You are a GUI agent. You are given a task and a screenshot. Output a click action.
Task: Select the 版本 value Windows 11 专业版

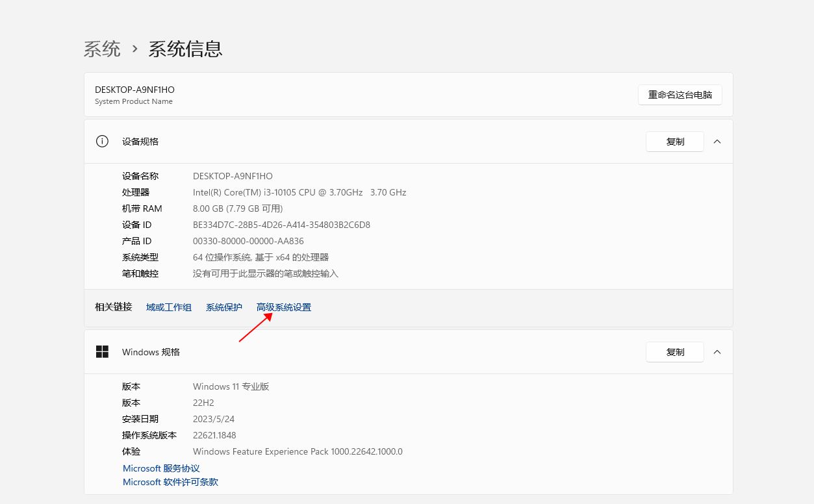click(x=231, y=386)
